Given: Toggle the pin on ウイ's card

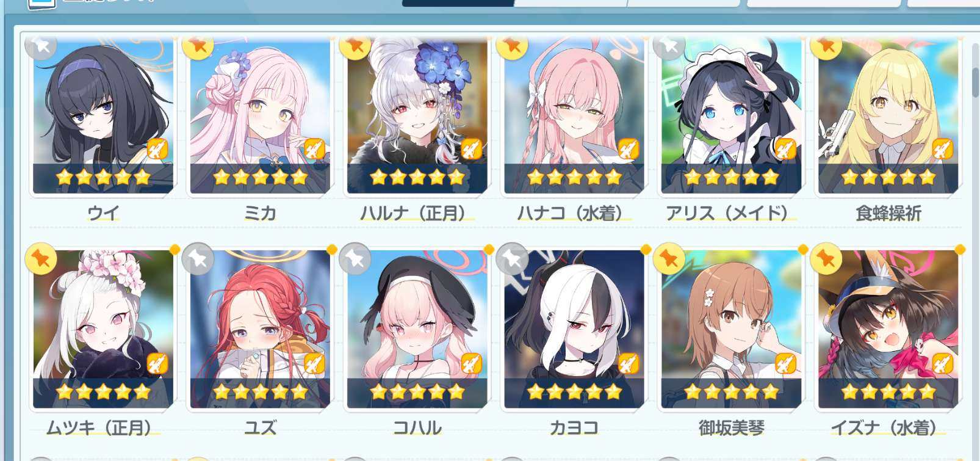Looking at the screenshot, I should tap(41, 45).
